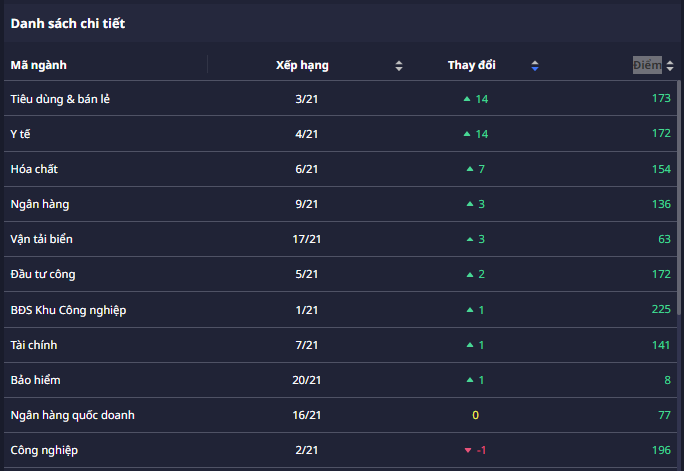Click green up arrow in Tiêu dùng & bán lẻ row
Image resolution: width=684 pixels, height=471 pixels.
tap(466, 99)
